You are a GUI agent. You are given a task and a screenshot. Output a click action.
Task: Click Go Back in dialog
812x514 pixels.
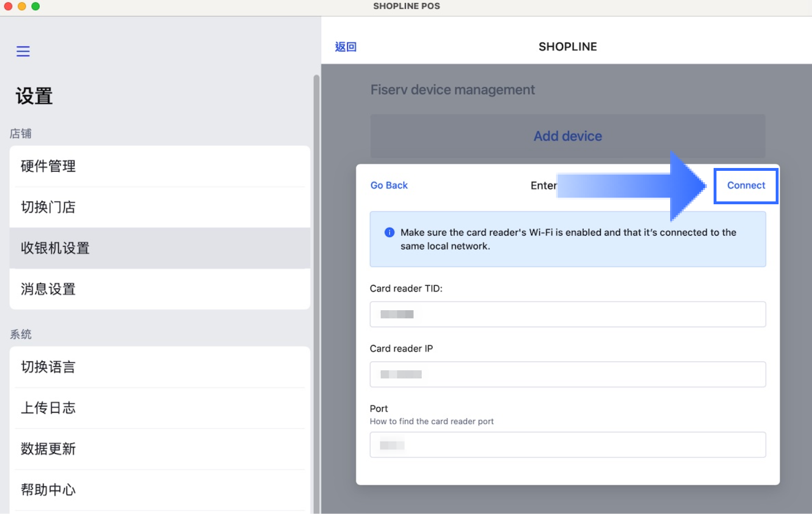(x=389, y=185)
